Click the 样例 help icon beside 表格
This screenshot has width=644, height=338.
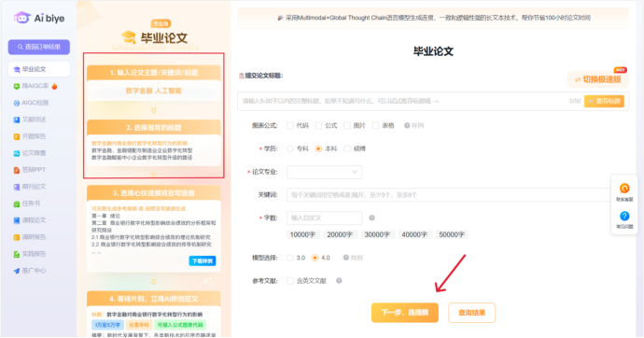pyautogui.click(x=407, y=125)
